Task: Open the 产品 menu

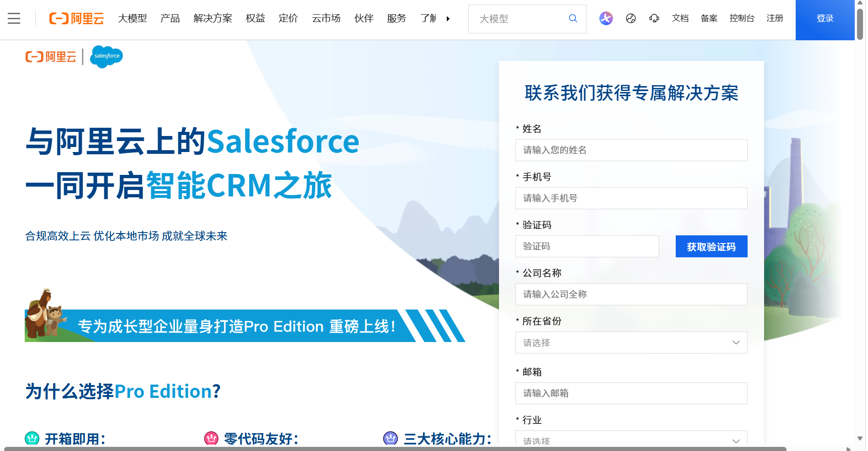Action: coord(170,18)
